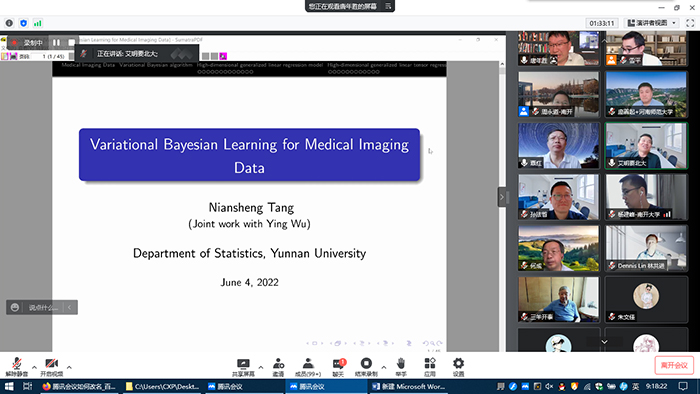The width and height of the screenshot is (700, 394).
Task: Leave the meeting with red button
Action: 674,365
